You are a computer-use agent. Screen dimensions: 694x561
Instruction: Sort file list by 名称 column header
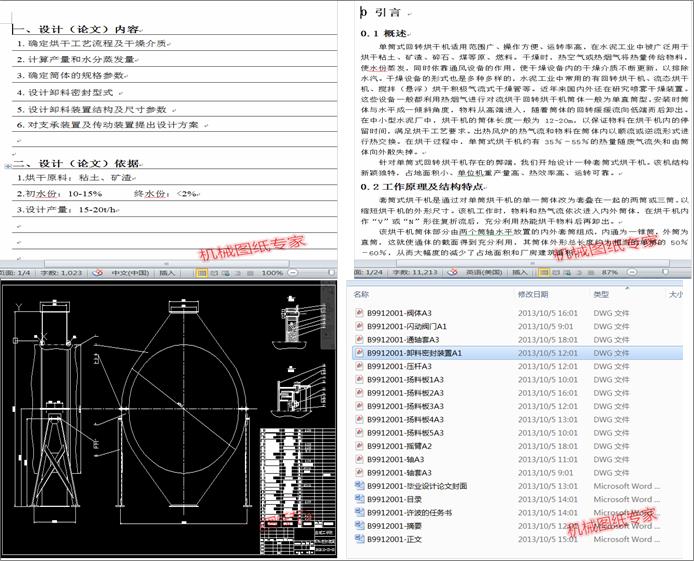pos(361,294)
